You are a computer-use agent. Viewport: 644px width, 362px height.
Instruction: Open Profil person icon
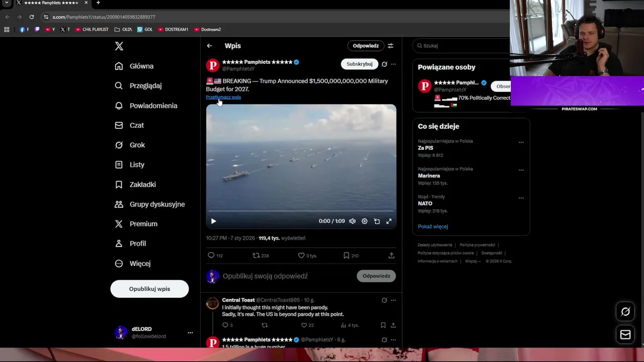[x=119, y=243]
